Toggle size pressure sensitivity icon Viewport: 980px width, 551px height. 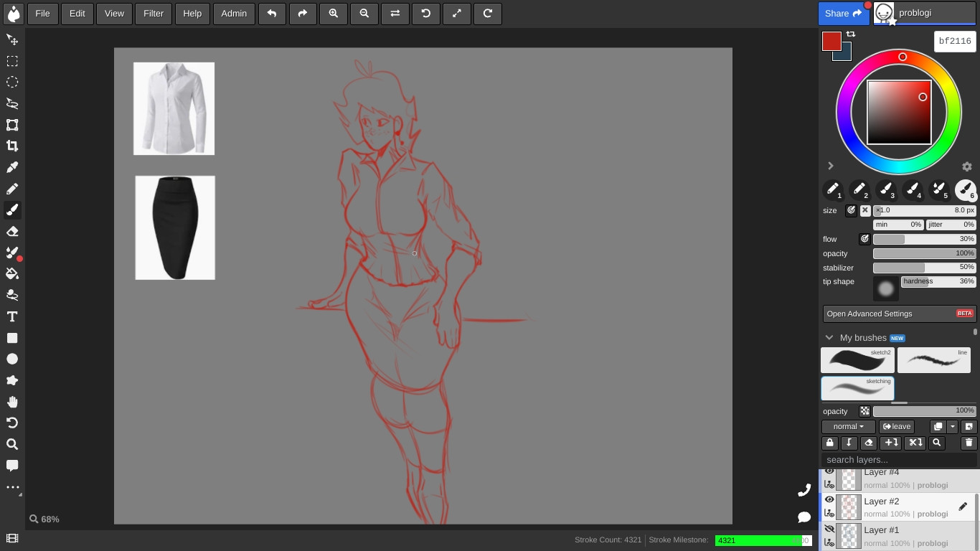tap(851, 210)
